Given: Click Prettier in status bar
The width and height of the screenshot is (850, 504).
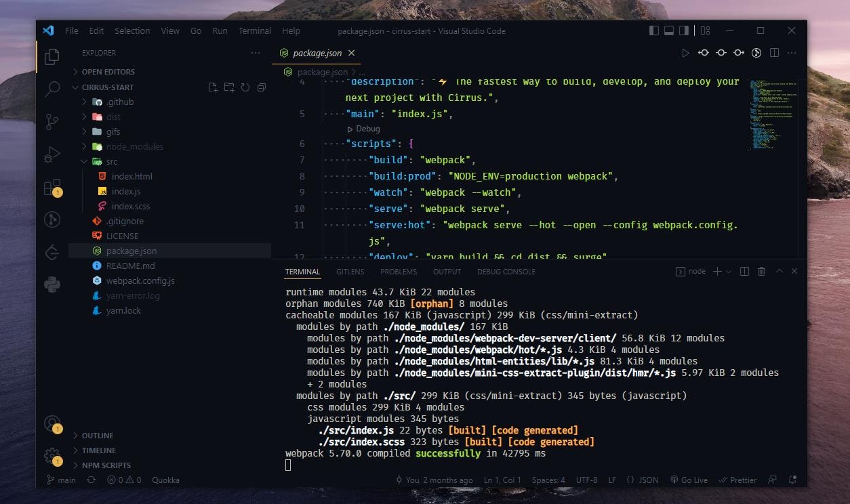Looking at the screenshot, I should 737,480.
